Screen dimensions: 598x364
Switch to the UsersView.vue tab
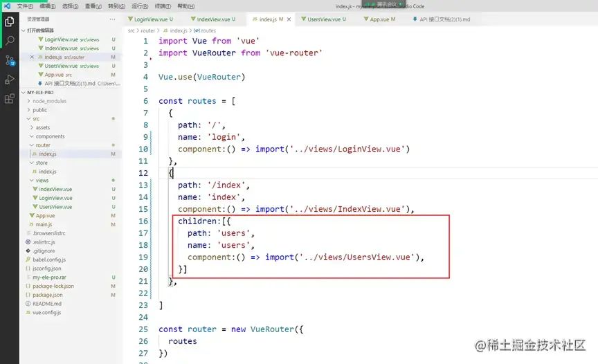point(324,19)
